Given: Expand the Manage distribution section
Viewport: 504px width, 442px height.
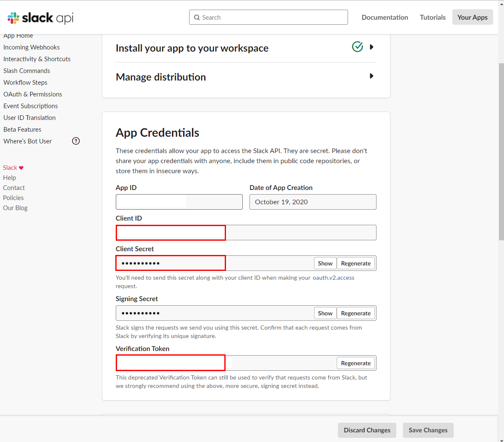Looking at the screenshot, I should click(372, 76).
